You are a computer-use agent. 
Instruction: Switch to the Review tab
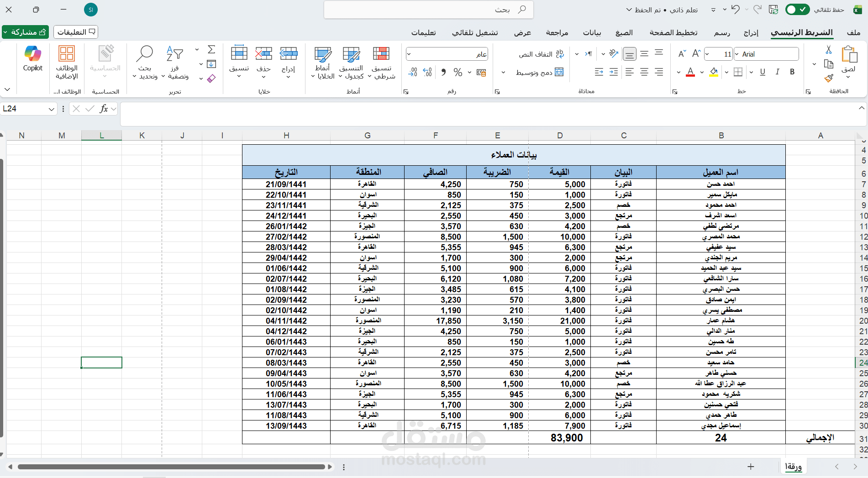click(x=557, y=32)
